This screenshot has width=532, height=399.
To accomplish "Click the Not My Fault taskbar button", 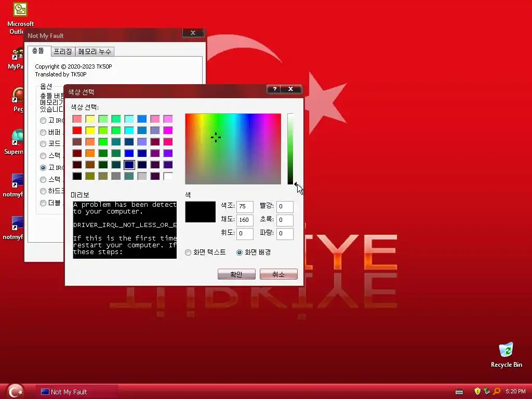I will click(x=77, y=392).
